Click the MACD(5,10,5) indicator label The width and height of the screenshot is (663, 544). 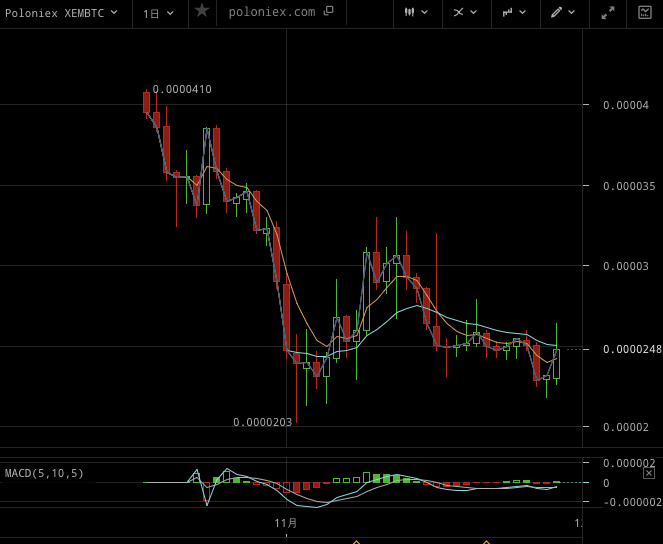44,473
